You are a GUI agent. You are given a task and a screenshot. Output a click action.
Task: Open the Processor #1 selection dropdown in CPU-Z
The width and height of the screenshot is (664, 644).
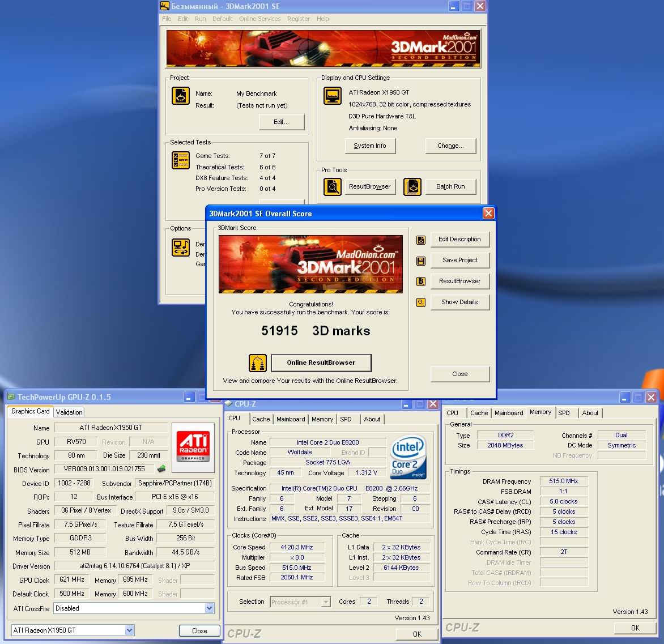tap(326, 602)
